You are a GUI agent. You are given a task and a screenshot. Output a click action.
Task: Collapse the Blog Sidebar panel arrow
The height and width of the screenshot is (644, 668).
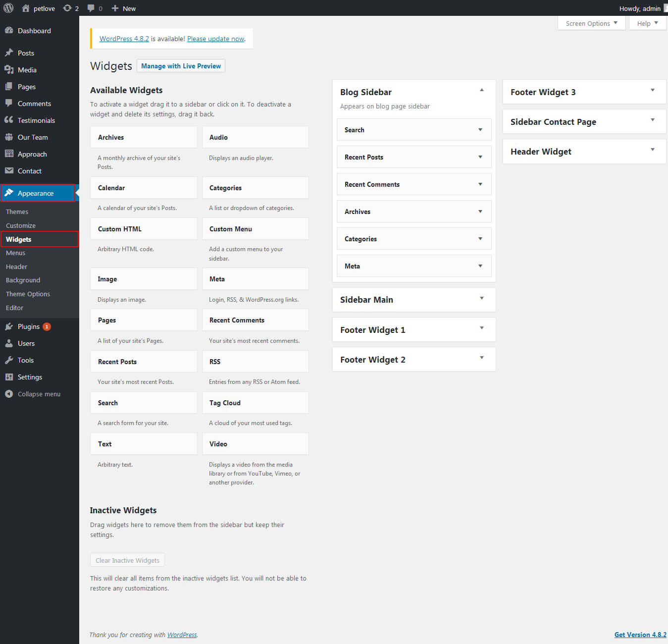click(x=481, y=90)
